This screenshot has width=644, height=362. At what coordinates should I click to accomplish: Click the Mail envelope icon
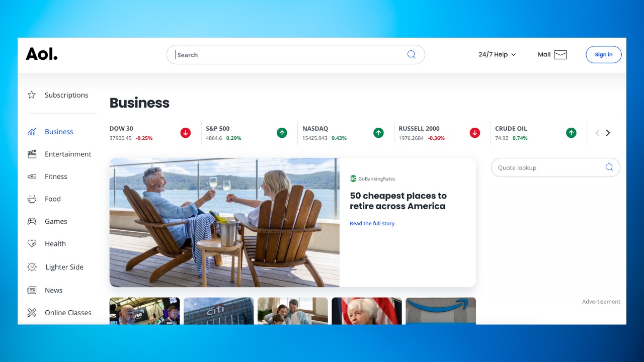[560, 55]
